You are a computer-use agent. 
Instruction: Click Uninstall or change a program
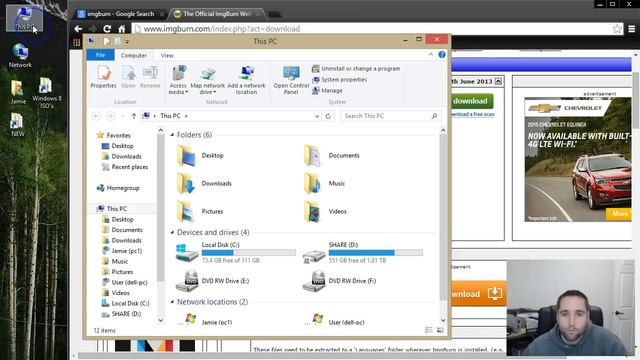[x=356, y=69]
